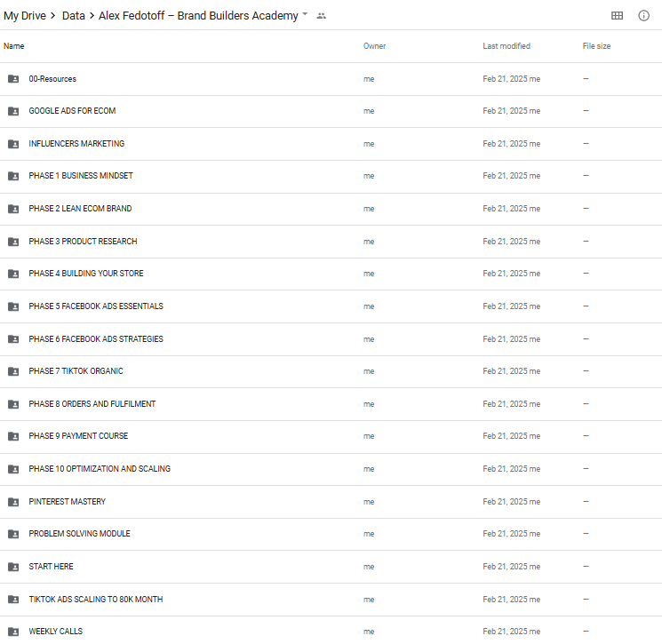Viewport: 662px width, 644px height.
Task: Select the PHASE 6 FACEBOOK ADS STRATEGIES folder icon
Action: tap(13, 339)
